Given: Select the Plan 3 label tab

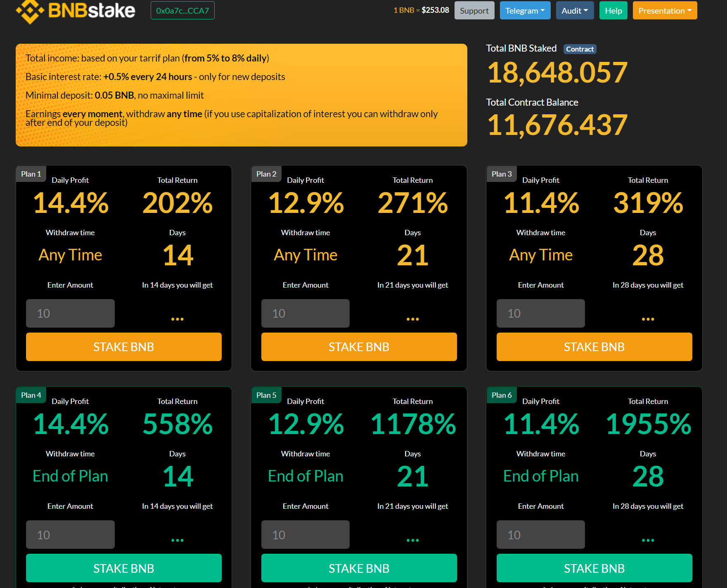Looking at the screenshot, I should pos(502,174).
